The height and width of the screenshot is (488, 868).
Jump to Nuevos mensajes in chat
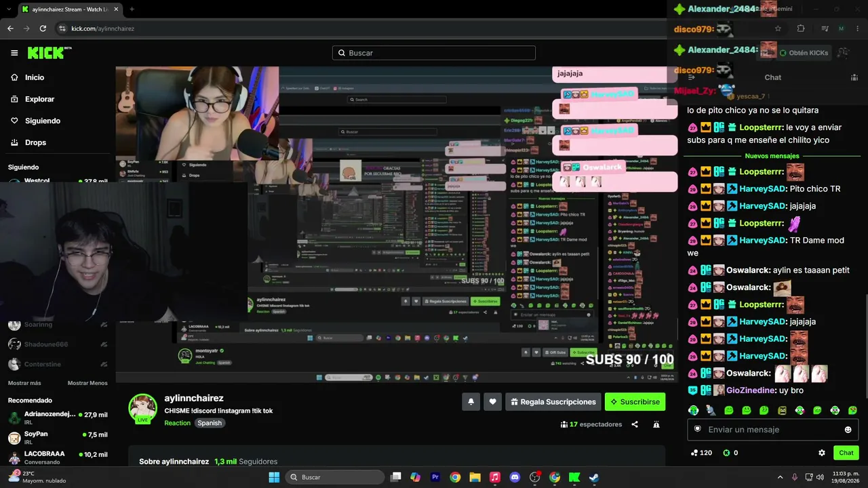[772, 156]
